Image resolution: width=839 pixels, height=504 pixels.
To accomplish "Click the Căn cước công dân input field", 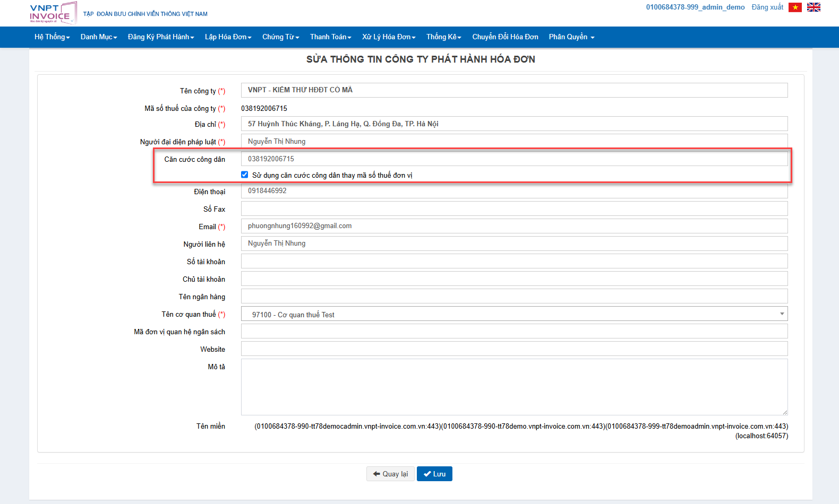I will (x=514, y=159).
